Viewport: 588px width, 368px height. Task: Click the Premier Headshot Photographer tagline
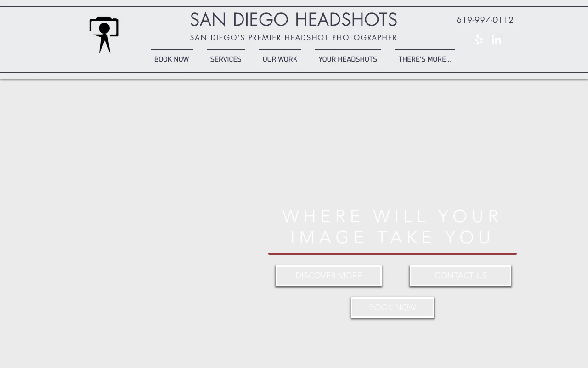[293, 38]
